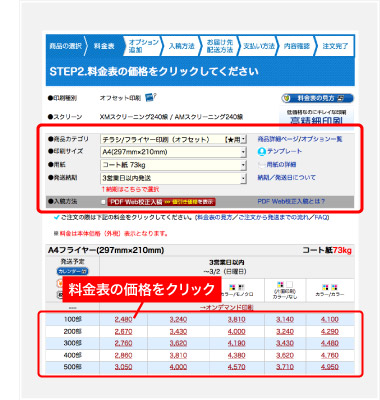Viewport: 380px width, 400px height.
Task: Click the A4フライヤー(297mm×210mm) table title
Action: [106, 250]
